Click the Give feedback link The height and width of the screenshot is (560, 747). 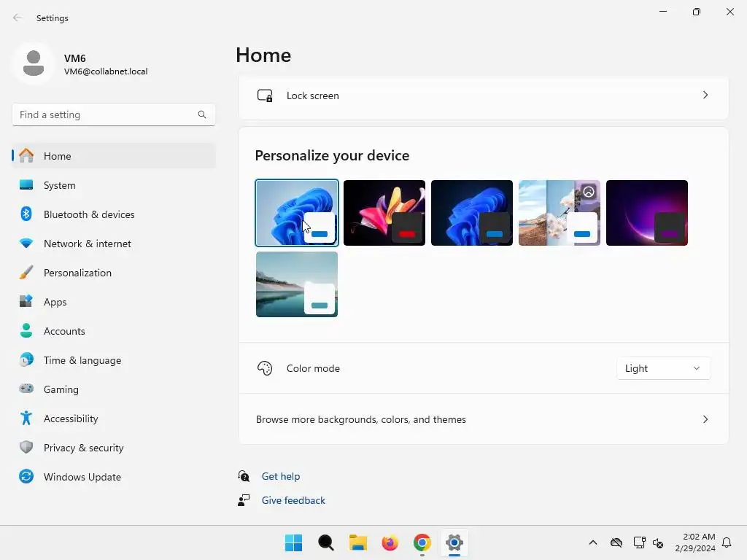point(293,500)
